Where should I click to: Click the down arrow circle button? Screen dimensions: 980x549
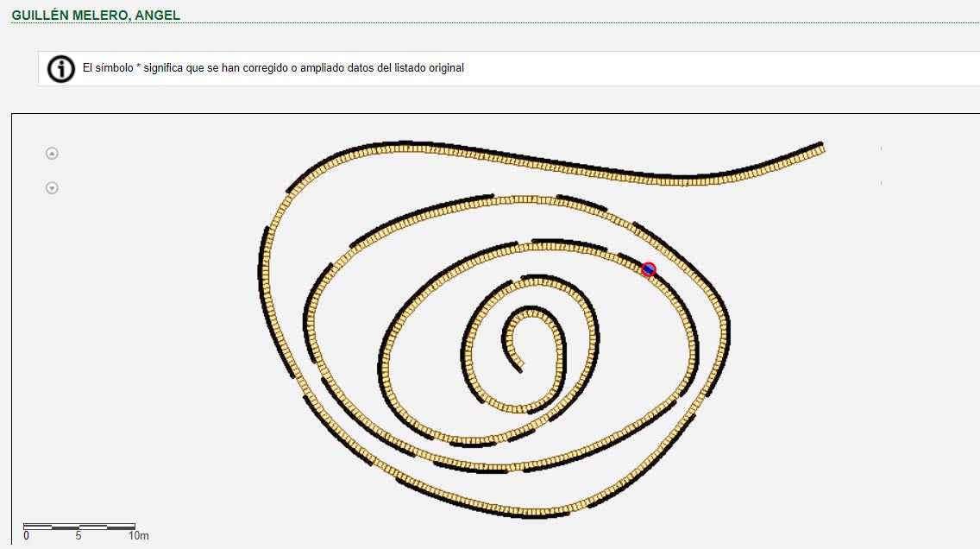click(52, 188)
